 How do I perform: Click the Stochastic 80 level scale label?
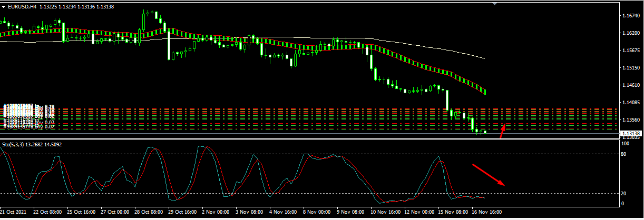click(x=625, y=154)
